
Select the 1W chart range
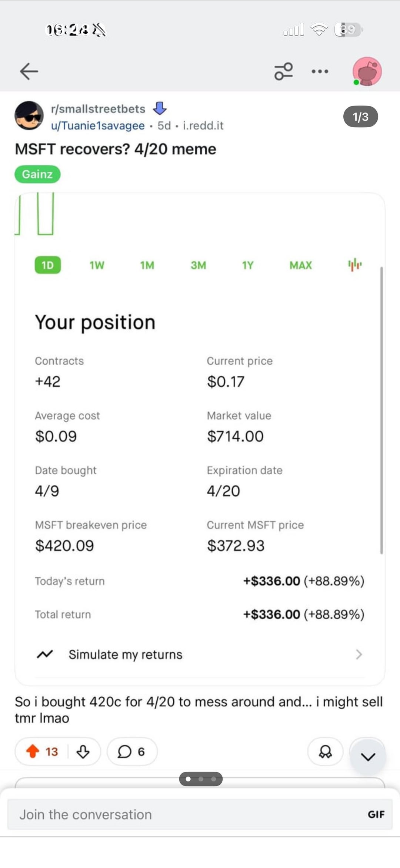click(x=97, y=265)
